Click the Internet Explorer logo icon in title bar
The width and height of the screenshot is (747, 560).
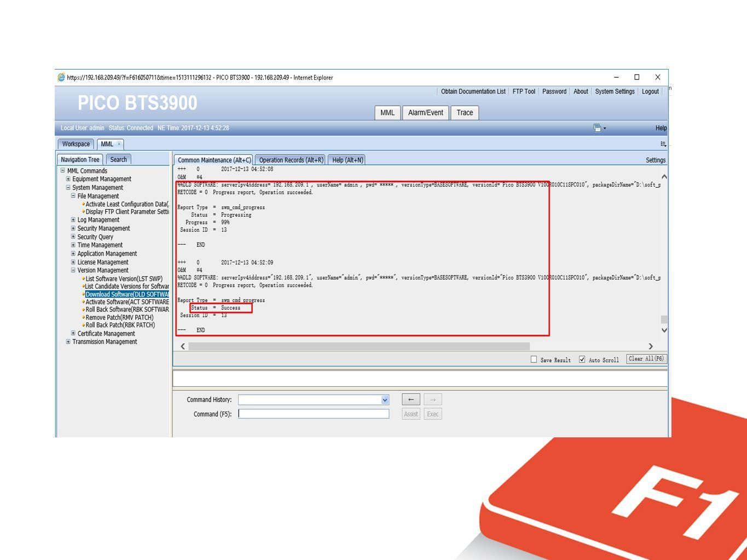tap(61, 77)
